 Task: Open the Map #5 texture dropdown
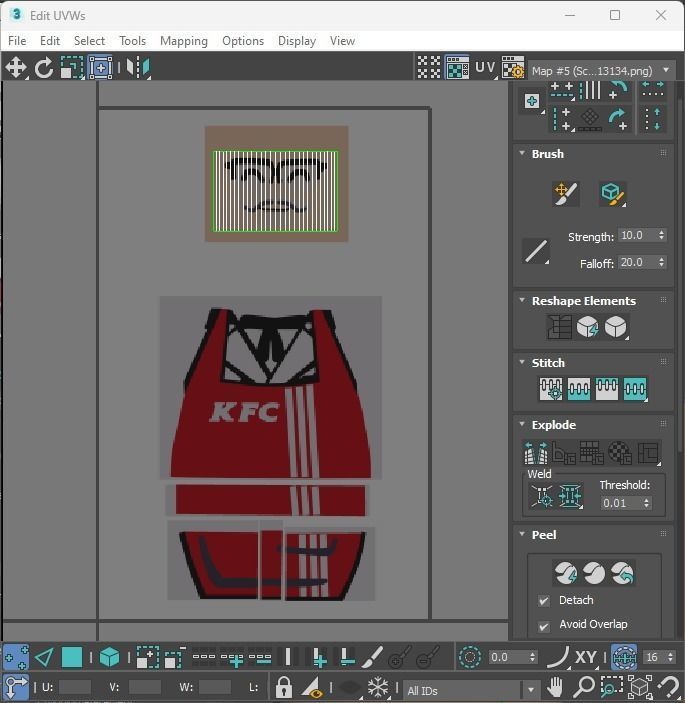point(602,70)
